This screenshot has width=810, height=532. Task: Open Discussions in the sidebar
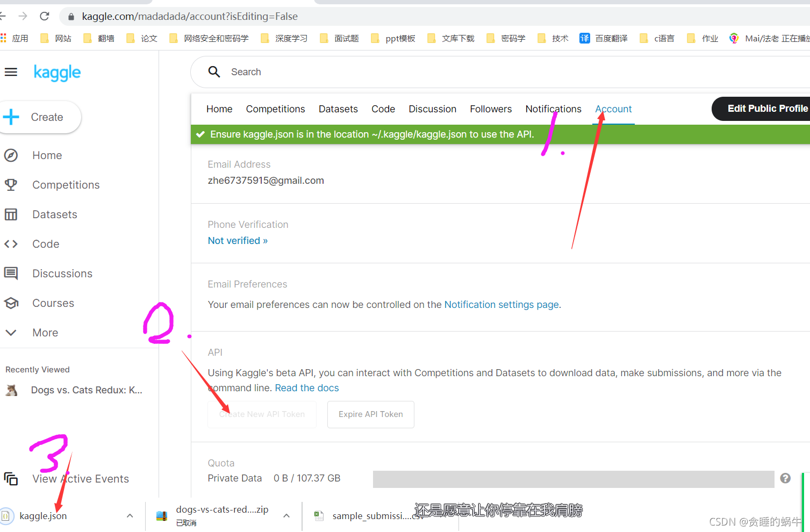click(x=62, y=274)
